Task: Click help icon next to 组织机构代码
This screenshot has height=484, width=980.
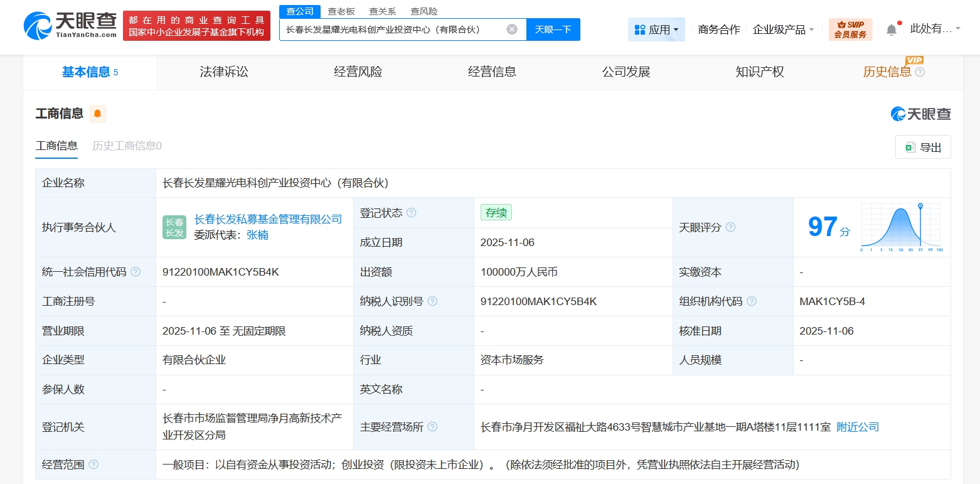Action: coord(752,301)
